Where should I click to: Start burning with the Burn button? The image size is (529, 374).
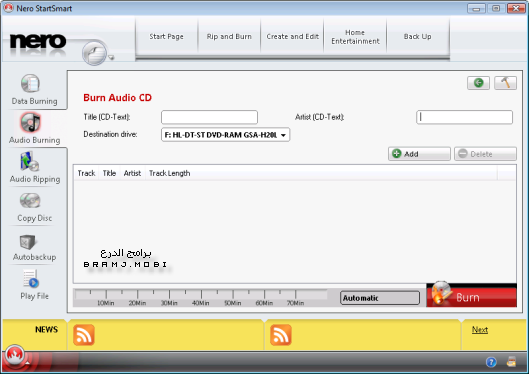[x=472, y=296]
